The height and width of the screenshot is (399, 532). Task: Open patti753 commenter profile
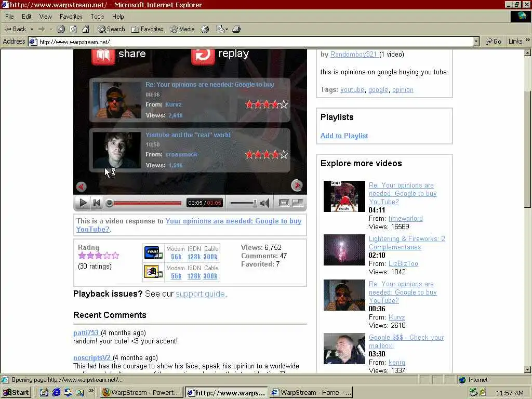[x=86, y=333]
